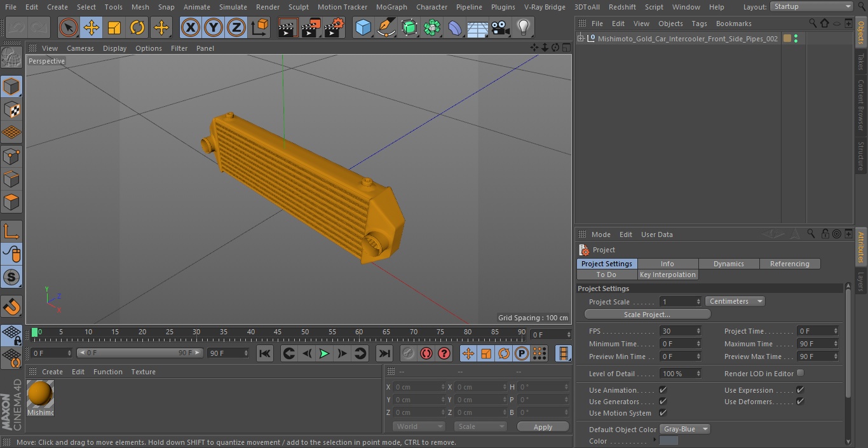This screenshot has width=868, height=448.
Task: Open User Data menu in attributes
Action: pyautogui.click(x=656, y=234)
